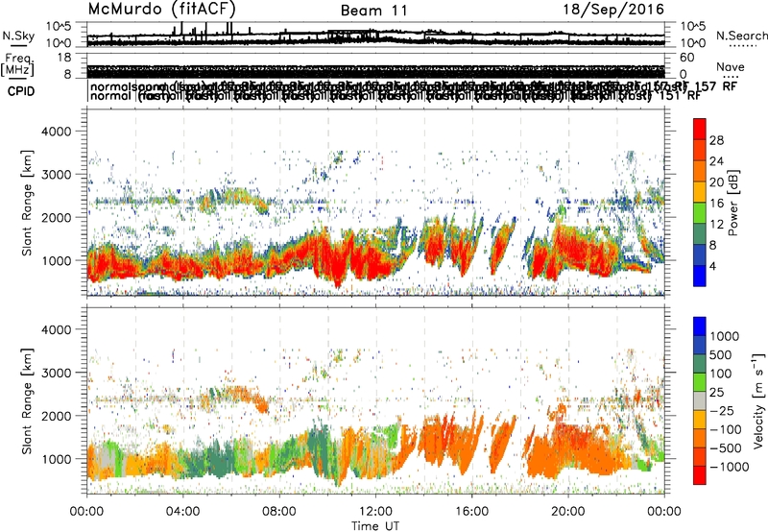768x532 pixels.
Task: Click the '3000' tick in velocity panel
Action: pyautogui.click(x=57, y=373)
